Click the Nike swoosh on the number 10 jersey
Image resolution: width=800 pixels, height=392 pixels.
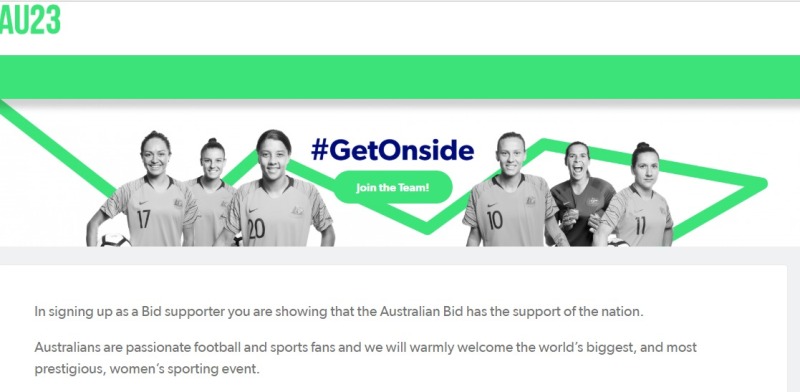coord(492,205)
